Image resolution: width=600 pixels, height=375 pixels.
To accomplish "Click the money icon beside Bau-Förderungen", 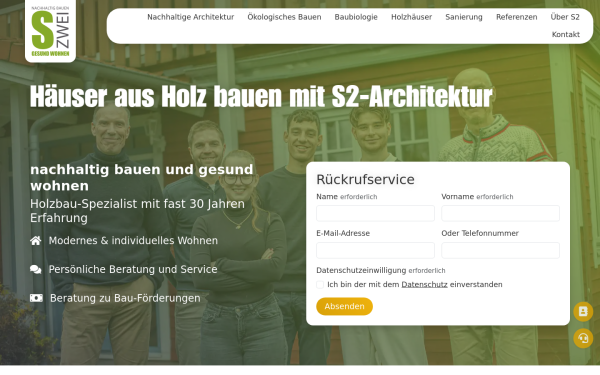I will pos(36,298).
